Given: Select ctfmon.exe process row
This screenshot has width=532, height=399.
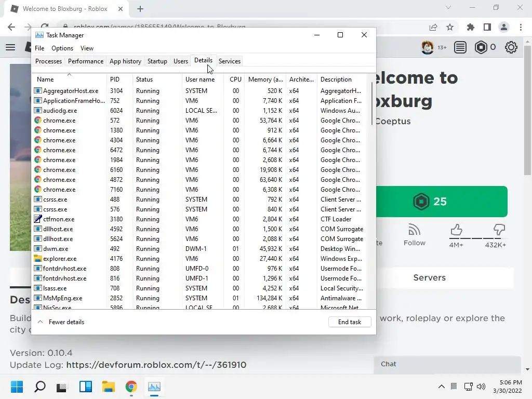Looking at the screenshot, I should [x=200, y=219].
